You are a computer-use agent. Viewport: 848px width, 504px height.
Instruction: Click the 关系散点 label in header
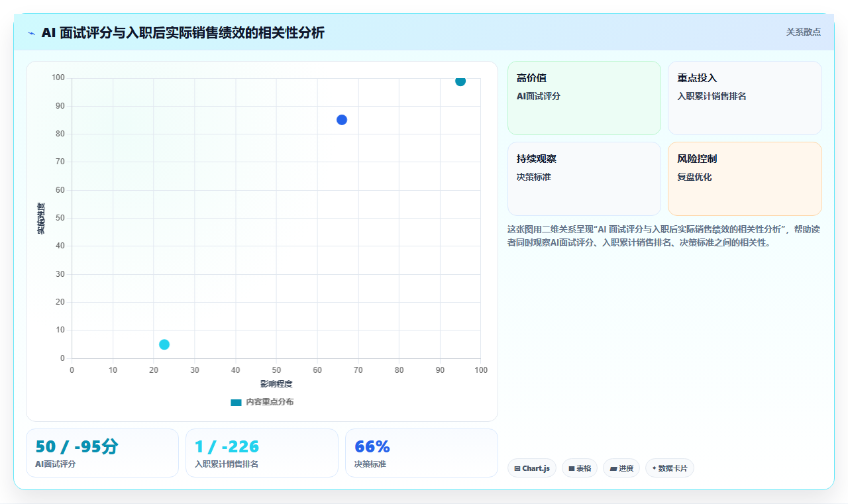tap(803, 32)
